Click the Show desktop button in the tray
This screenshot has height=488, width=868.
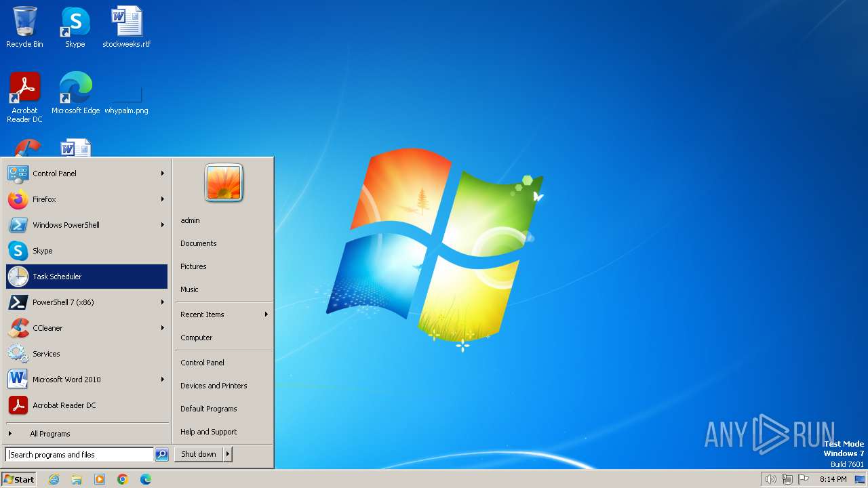coord(860,479)
